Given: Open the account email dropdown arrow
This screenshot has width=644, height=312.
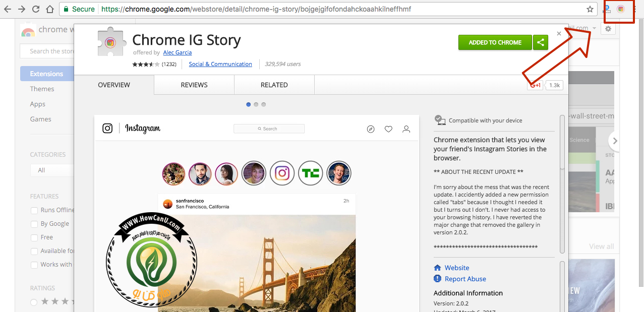Looking at the screenshot, I should [595, 28].
